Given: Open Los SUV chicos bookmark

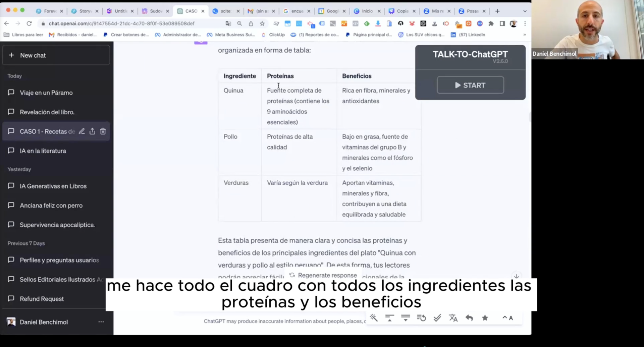Looking at the screenshot, I should tap(421, 35).
